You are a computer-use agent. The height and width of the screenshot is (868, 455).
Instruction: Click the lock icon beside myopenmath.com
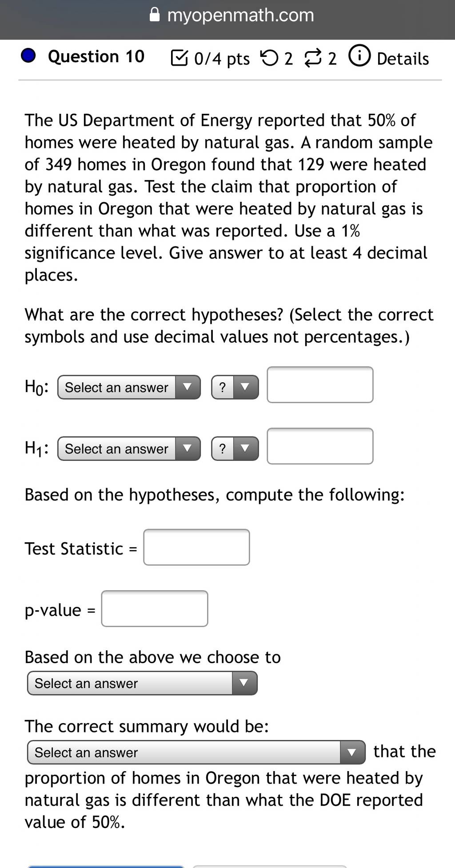pyautogui.click(x=154, y=15)
